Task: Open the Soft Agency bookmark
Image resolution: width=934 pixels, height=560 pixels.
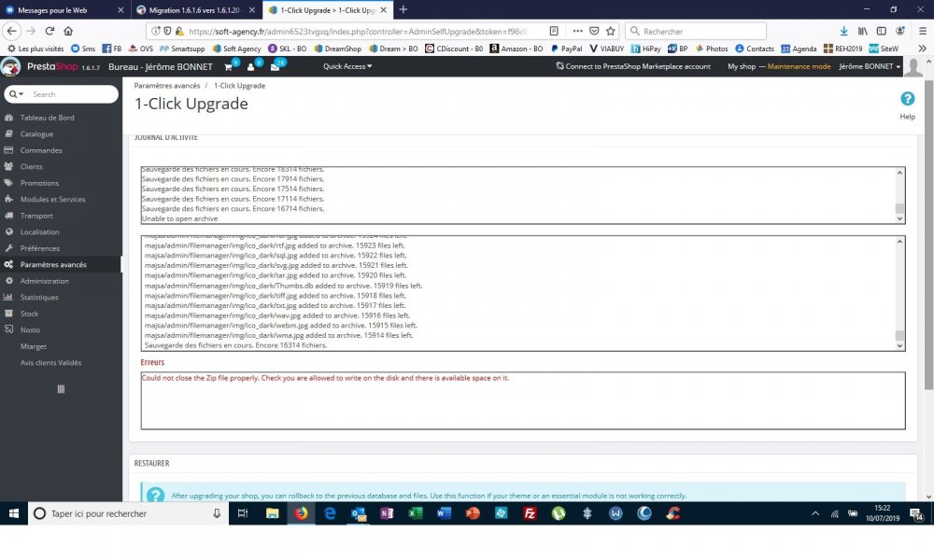Action: tap(236, 49)
